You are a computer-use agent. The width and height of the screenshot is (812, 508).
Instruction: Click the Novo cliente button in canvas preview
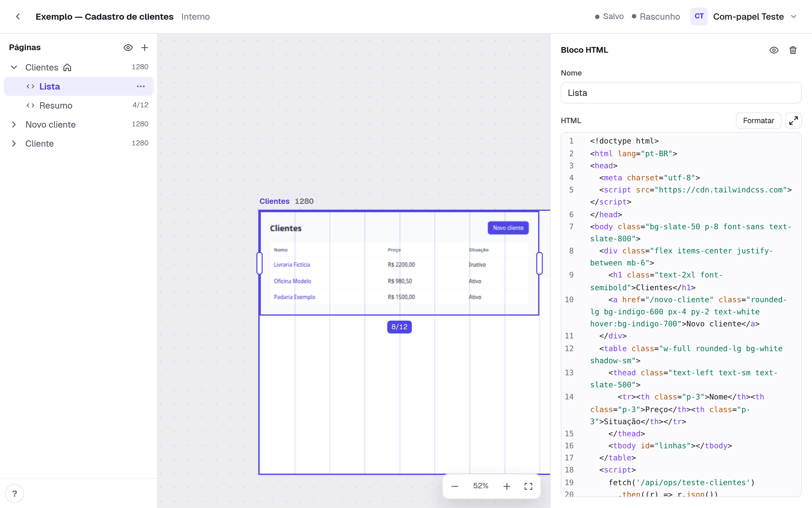(x=508, y=228)
